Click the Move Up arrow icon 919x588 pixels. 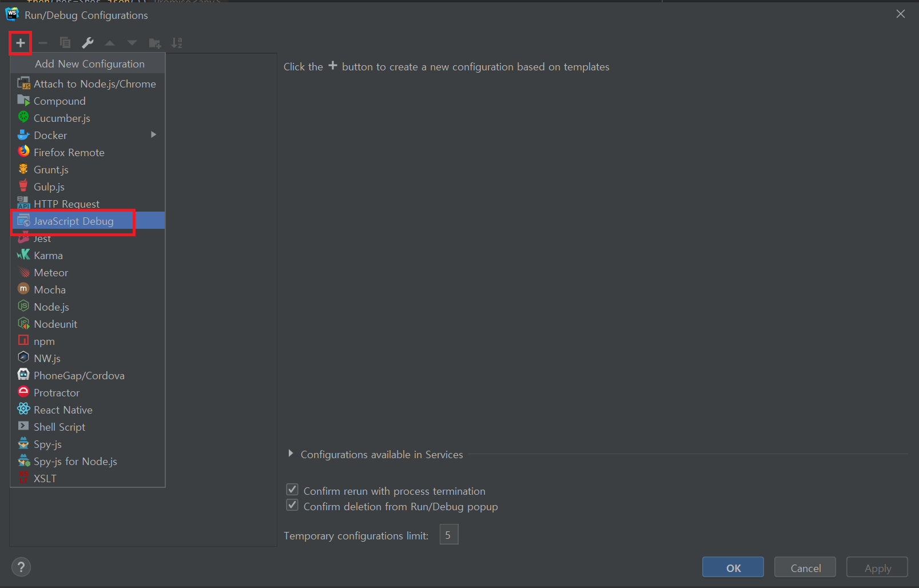coord(110,43)
